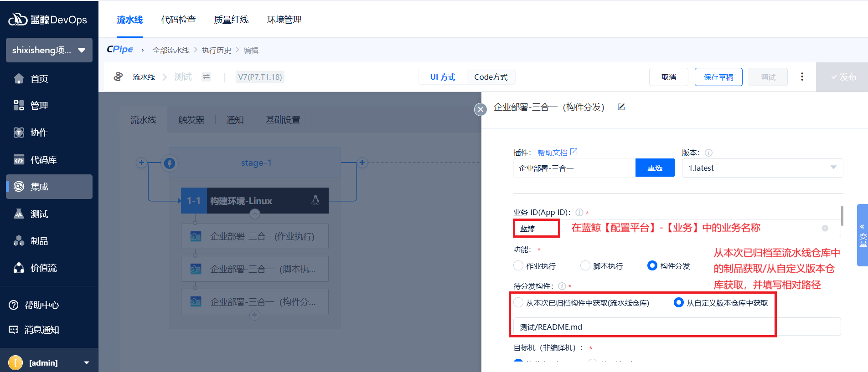
Task: Close the plugin settings side panel
Action: [x=480, y=109]
